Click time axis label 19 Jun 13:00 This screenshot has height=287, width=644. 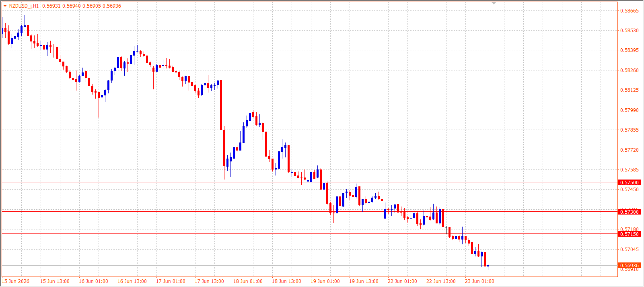pyautogui.click(x=364, y=281)
